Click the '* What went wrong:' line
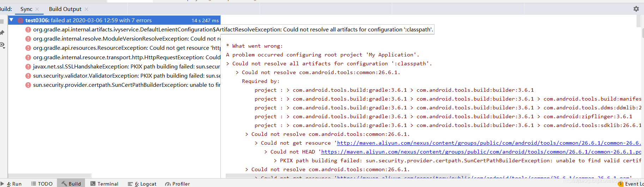The image size is (644, 187). tap(254, 46)
